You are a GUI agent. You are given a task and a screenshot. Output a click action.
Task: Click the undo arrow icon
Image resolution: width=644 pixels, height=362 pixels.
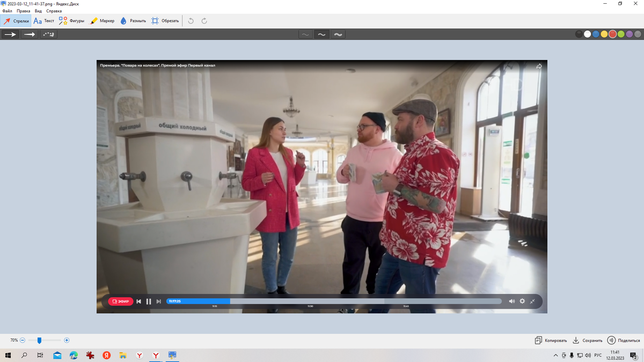pyautogui.click(x=191, y=21)
